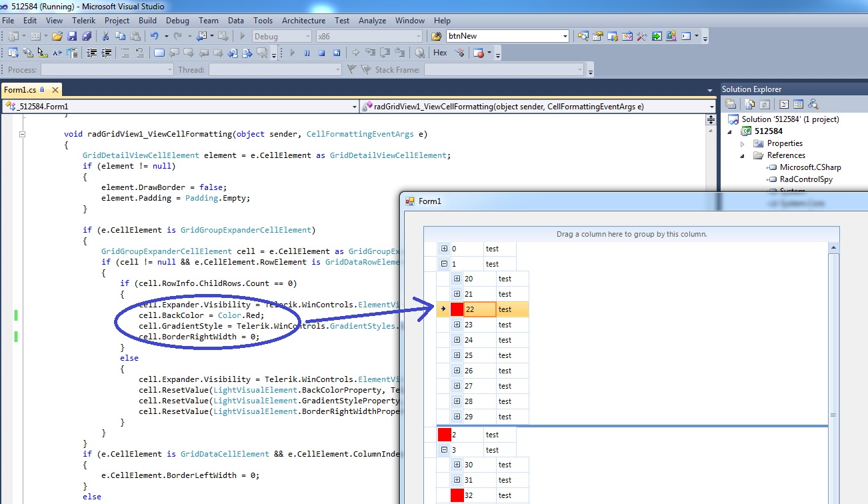
Task: Expand grid row 20 in Form1
Action: 457,279
